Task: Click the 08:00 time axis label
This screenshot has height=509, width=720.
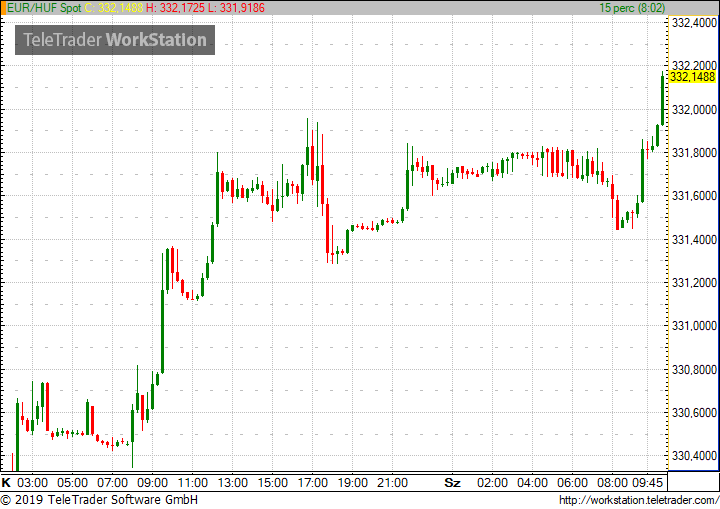Action: pos(612,483)
